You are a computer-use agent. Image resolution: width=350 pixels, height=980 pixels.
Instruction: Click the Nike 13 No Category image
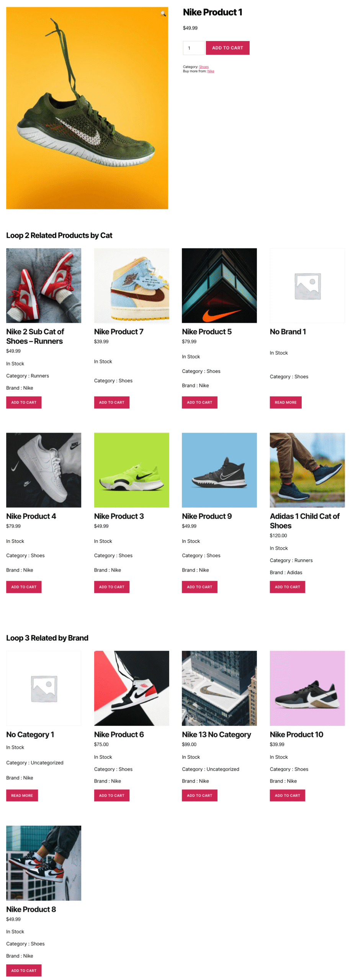click(219, 688)
